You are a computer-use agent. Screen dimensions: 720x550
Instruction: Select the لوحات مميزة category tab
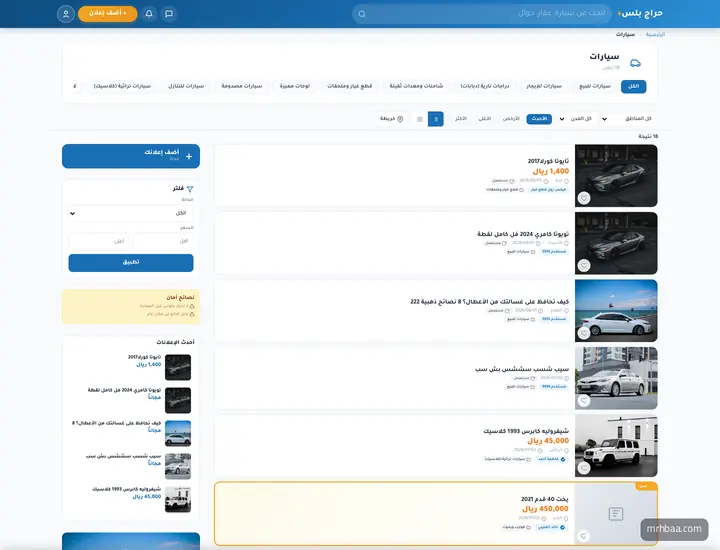[295, 86]
